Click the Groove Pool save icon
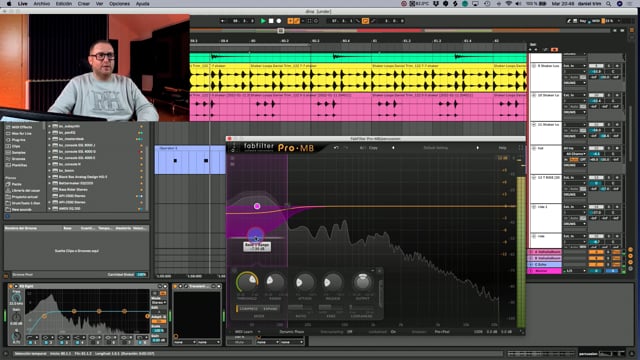The height and width of the screenshot is (360, 640). [6, 276]
